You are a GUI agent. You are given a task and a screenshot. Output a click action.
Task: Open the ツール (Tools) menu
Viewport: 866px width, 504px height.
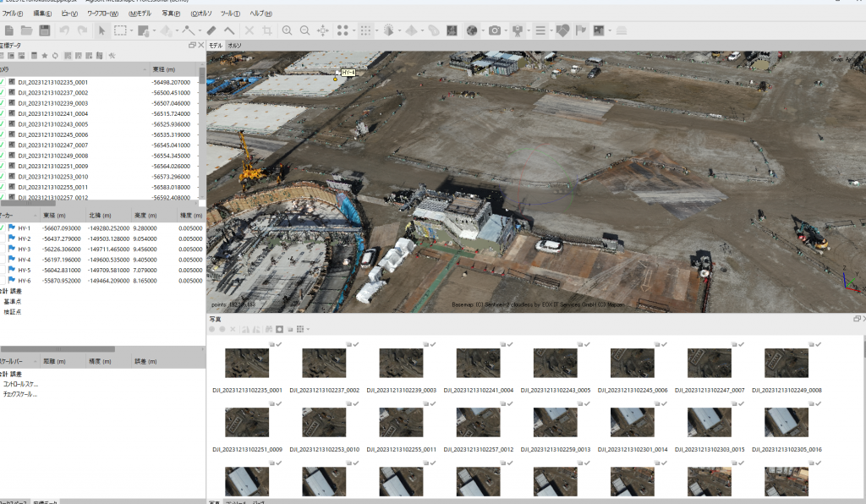[230, 14]
